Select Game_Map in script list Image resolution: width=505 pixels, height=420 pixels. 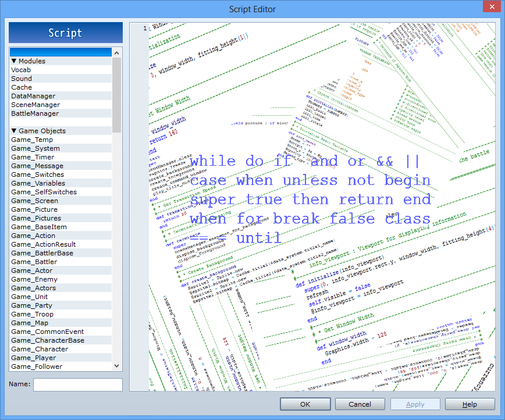tap(61, 323)
